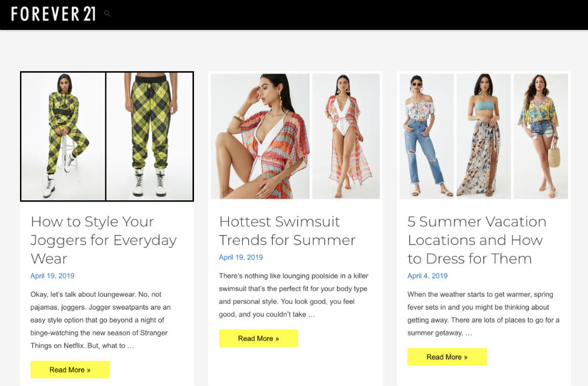
Task: Open '5 Summer Vacation Locations' article title
Action: (477, 240)
